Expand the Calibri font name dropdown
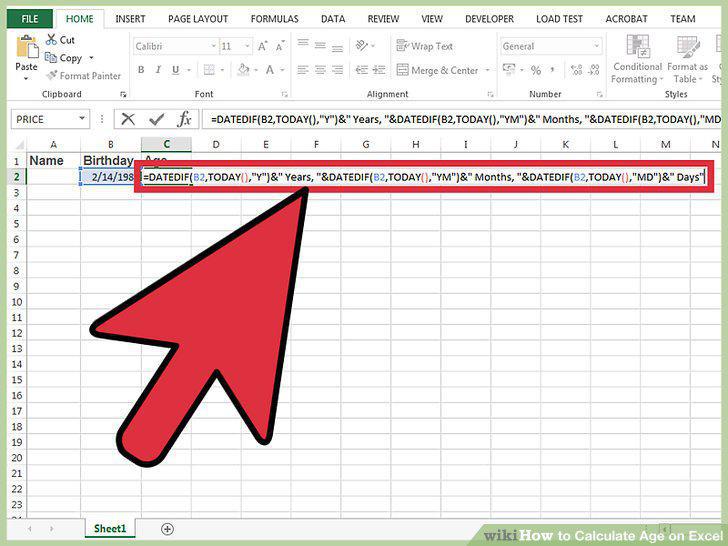The height and width of the screenshot is (546, 728). point(214,46)
